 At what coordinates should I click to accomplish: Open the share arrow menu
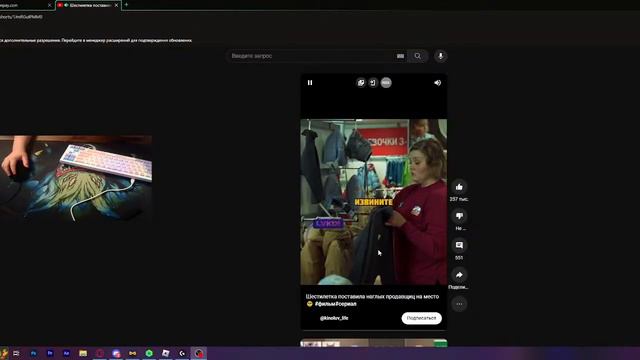click(459, 275)
